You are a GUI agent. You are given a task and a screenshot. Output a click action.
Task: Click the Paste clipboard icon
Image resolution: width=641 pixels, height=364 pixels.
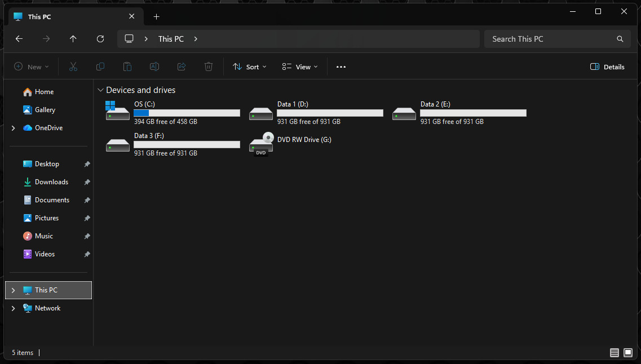127,66
